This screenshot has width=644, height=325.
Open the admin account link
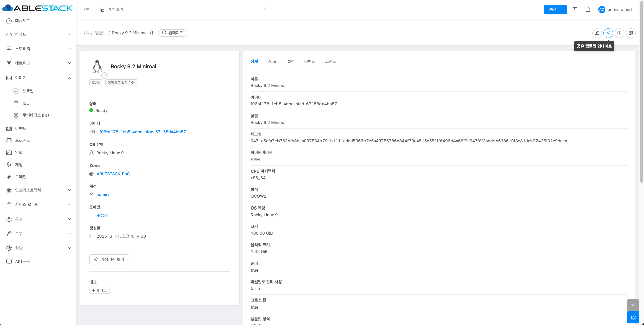[x=102, y=195]
